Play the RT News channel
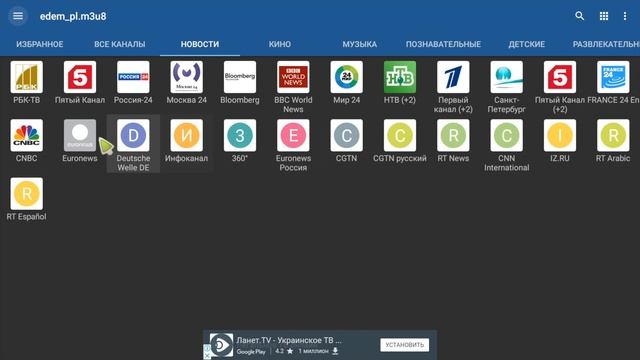Viewport: 640px width, 360px height. tap(453, 136)
